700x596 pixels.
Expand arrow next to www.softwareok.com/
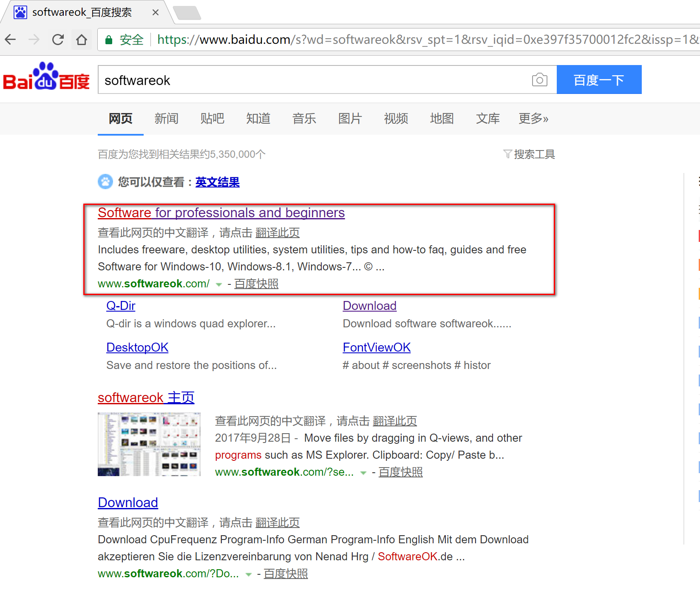(x=219, y=284)
